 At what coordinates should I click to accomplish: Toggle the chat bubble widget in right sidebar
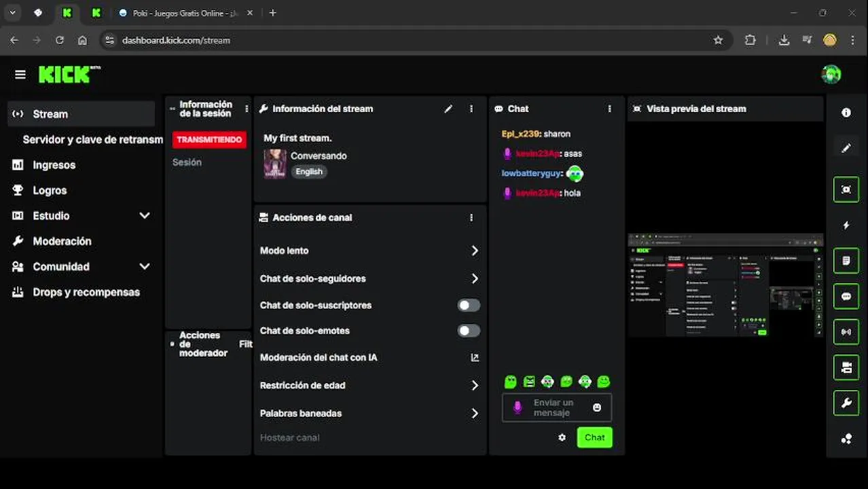tap(846, 297)
